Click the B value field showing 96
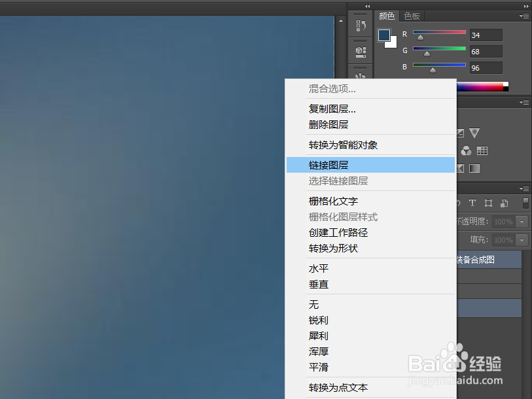Screen dimensions: 532x399 pos(486,68)
